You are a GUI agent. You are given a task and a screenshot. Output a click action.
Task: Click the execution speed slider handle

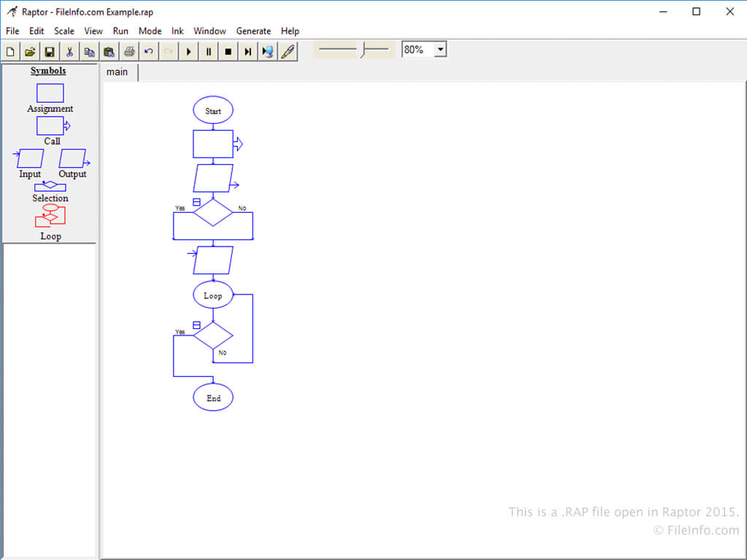click(x=363, y=50)
